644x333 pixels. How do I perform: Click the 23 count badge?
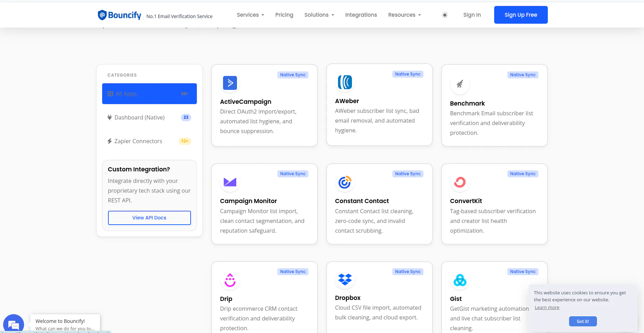tap(186, 117)
